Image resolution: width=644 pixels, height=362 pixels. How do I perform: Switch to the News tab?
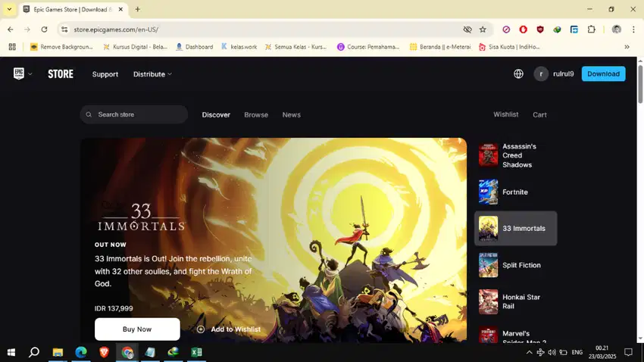[x=291, y=115]
